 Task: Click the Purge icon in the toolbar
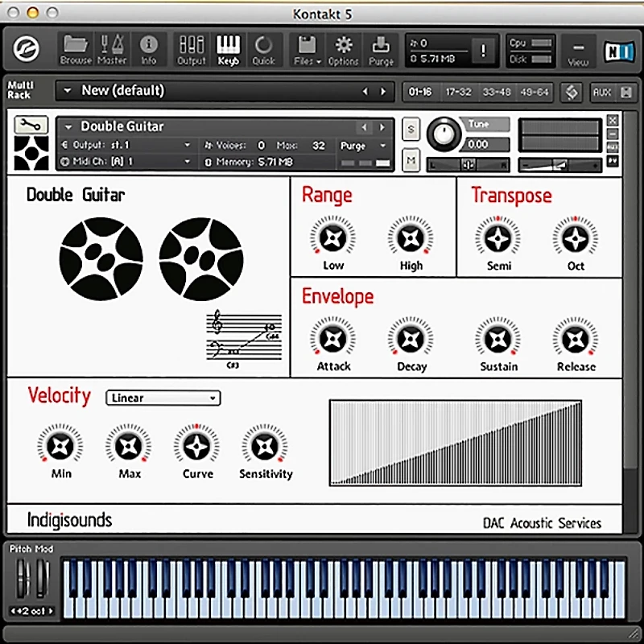(x=380, y=48)
